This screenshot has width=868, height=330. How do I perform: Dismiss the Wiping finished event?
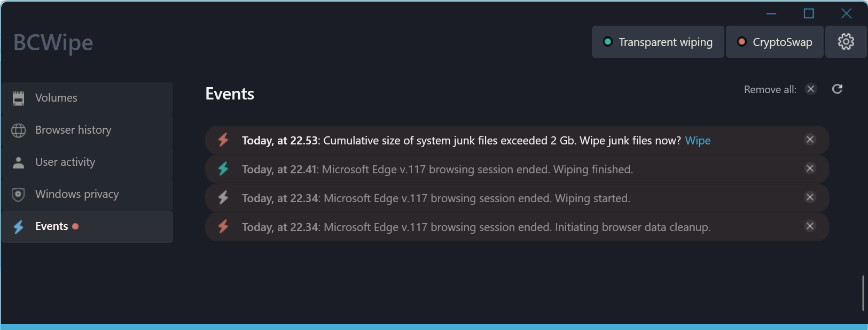[810, 168]
